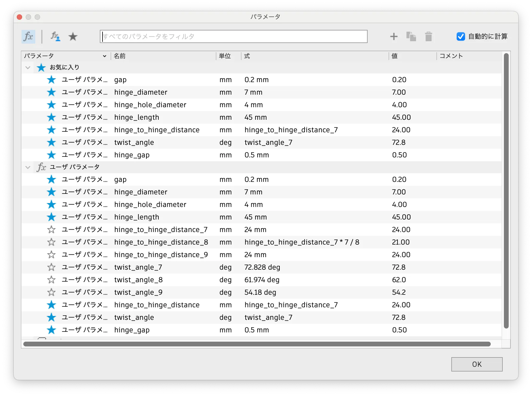Click the horizontal scrollbar below the table
Viewport: 532px width, 396px height.
(x=257, y=344)
